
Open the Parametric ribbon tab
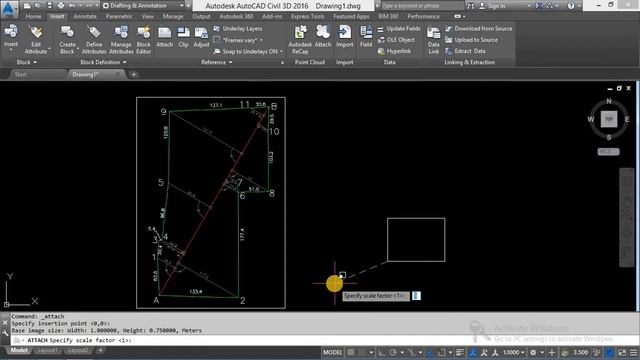click(x=119, y=16)
